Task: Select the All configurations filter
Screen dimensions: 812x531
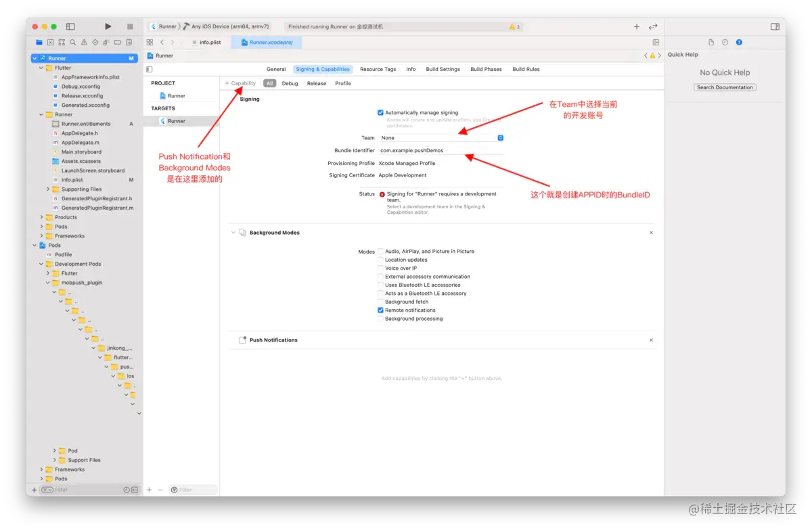Action: 269,83
